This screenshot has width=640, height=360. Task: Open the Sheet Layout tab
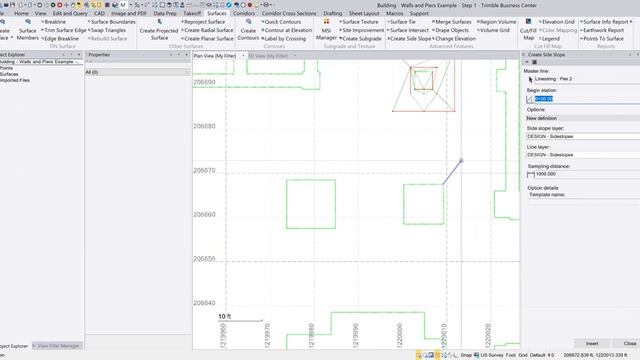tap(364, 13)
